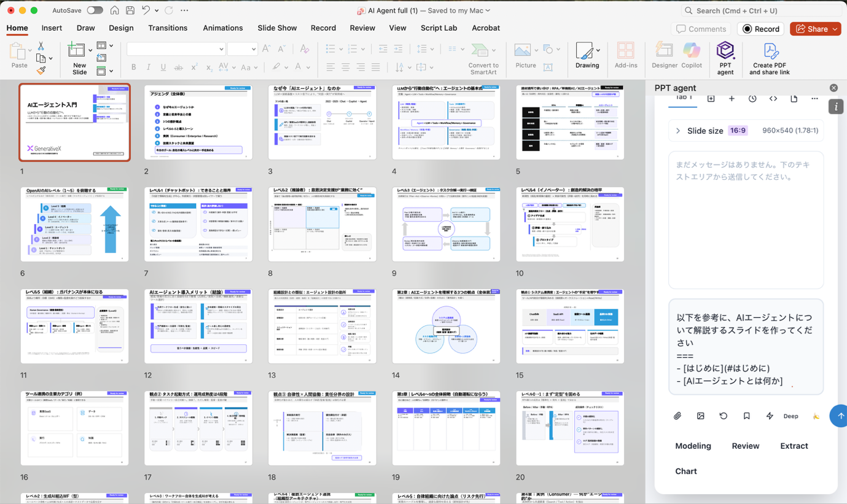Click the attachment paperclip icon in PPT agent
Viewport: 847px width, 504px height.
click(x=677, y=416)
